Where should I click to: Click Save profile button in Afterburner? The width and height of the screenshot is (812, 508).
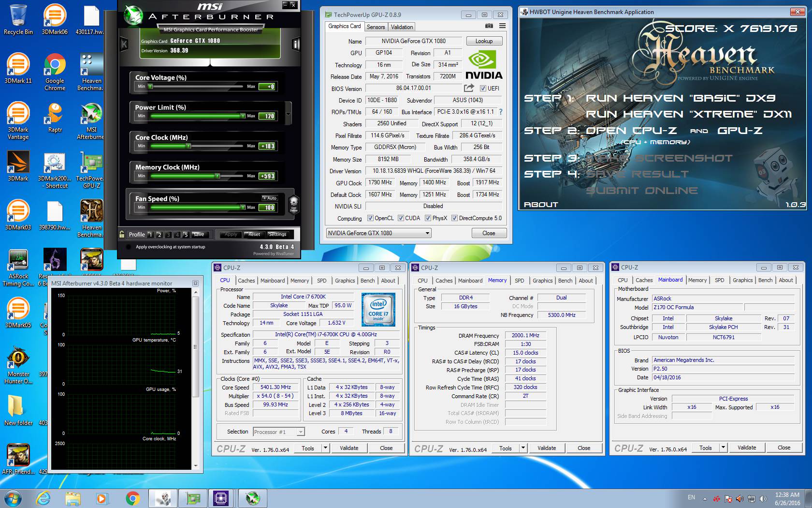tap(198, 234)
